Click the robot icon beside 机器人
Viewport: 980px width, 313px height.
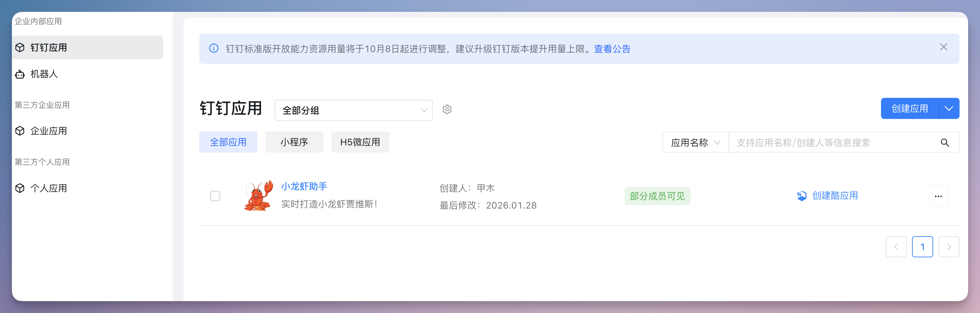click(x=20, y=74)
